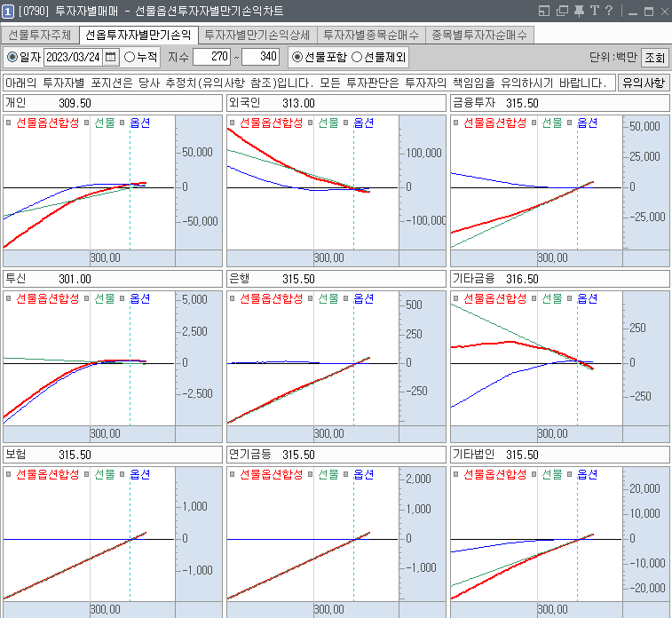This screenshot has width=672, height=618.
Task: Go to 투자자별종목순매수 tab
Action: (x=370, y=36)
